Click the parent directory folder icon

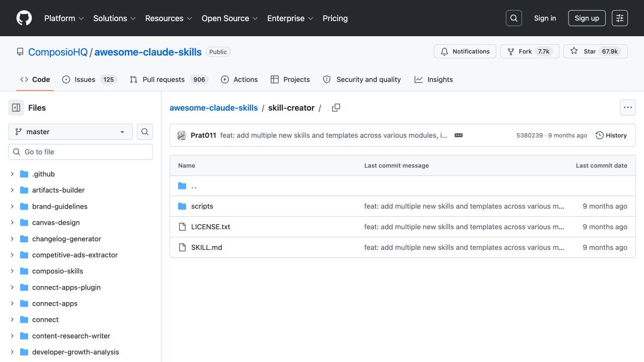click(x=182, y=186)
